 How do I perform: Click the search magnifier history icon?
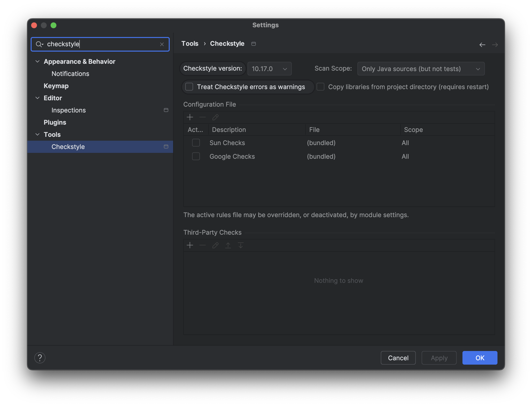[x=39, y=44]
